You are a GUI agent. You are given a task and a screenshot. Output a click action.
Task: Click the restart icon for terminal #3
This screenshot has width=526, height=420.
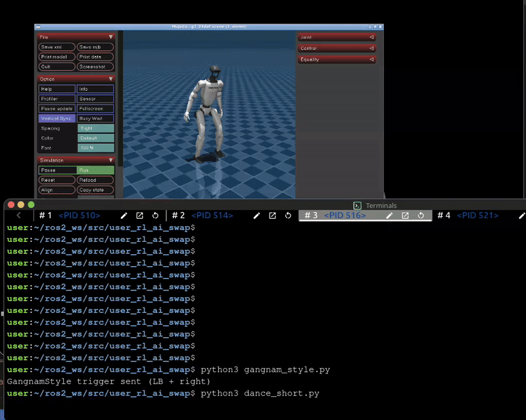pos(421,216)
